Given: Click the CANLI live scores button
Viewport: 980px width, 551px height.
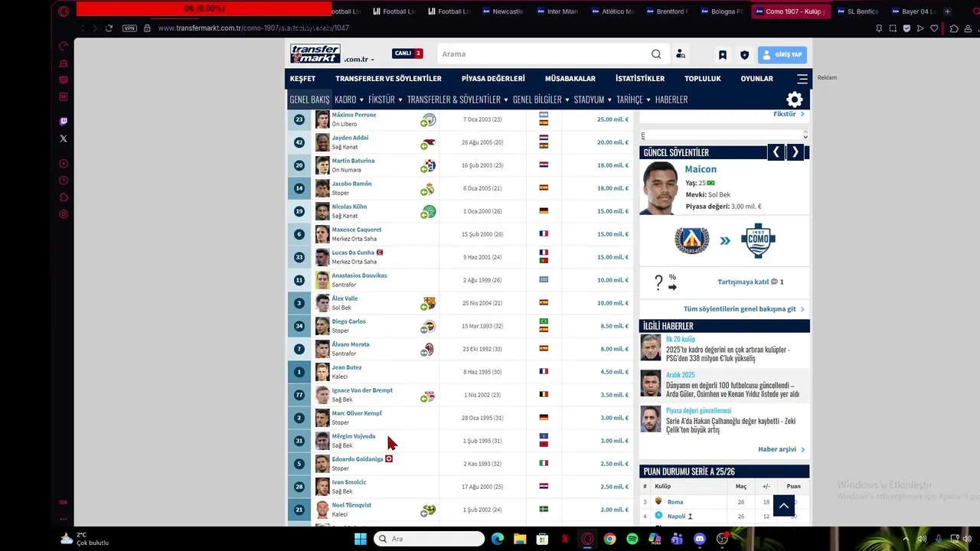Looking at the screenshot, I should click(407, 54).
